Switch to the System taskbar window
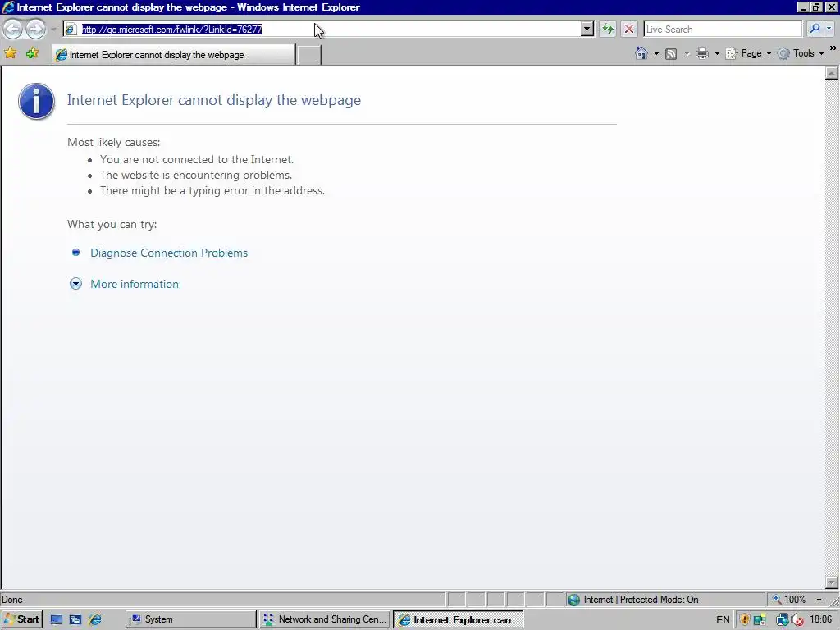840x630 pixels. 190,619
